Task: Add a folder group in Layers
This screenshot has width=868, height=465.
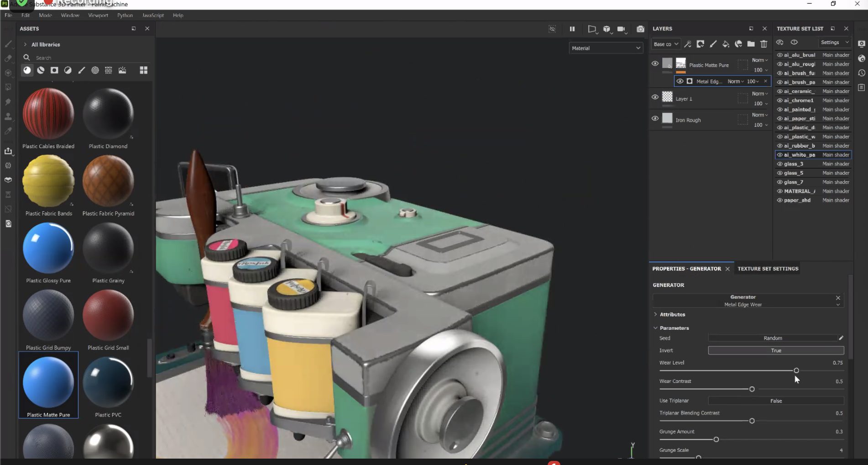Action: tap(751, 44)
